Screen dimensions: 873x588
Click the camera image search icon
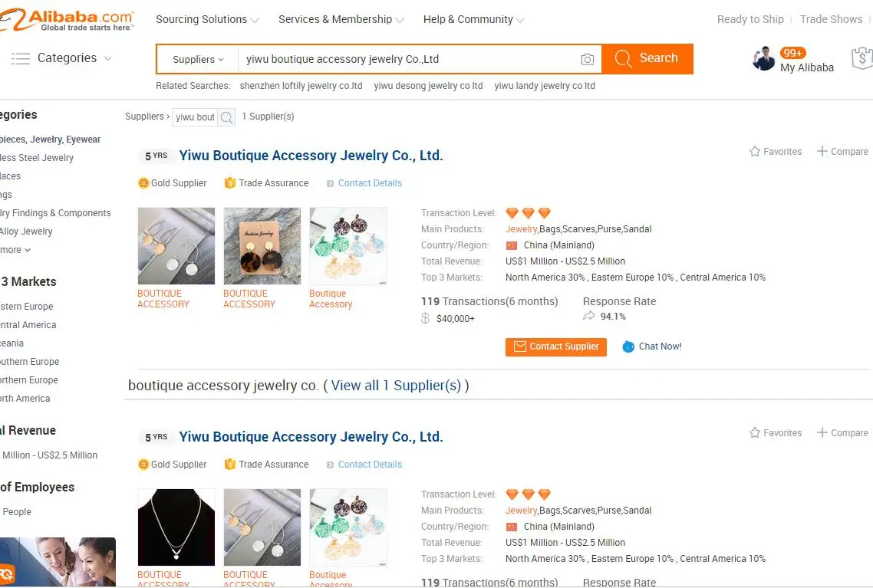click(x=587, y=59)
